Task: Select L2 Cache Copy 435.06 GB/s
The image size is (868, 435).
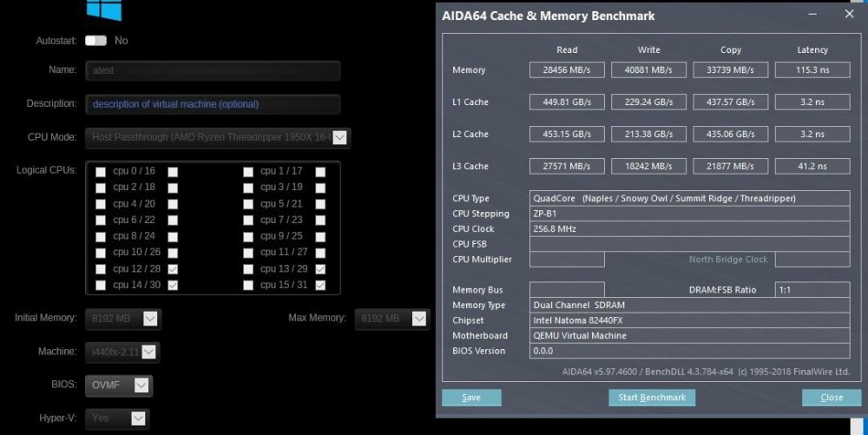Action: click(731, 134)
